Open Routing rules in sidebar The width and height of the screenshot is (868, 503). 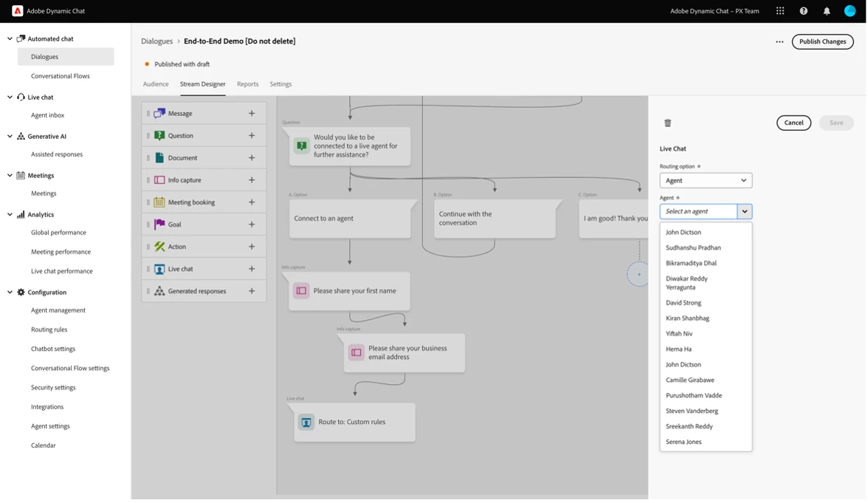tap(49, 329)
